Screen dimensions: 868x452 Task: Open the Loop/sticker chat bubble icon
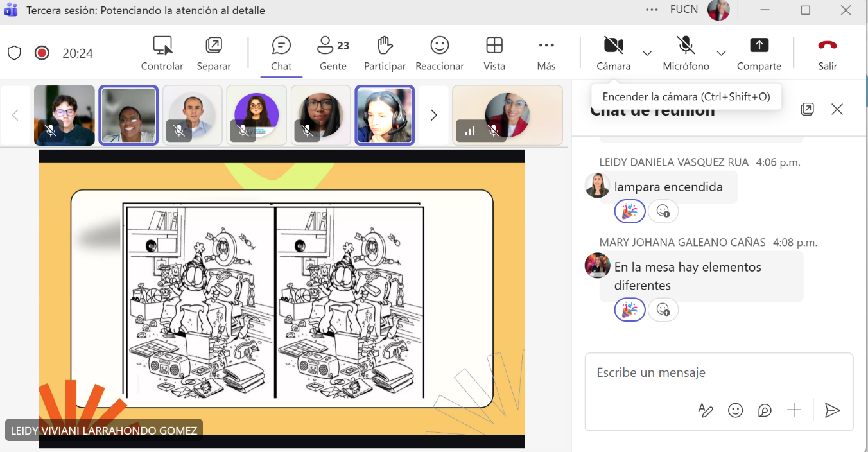[765, 410]
